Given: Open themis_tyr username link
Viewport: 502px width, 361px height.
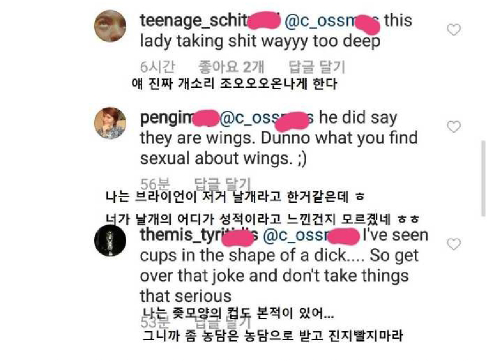Looking at the screenshot, I should pos(199,235).
